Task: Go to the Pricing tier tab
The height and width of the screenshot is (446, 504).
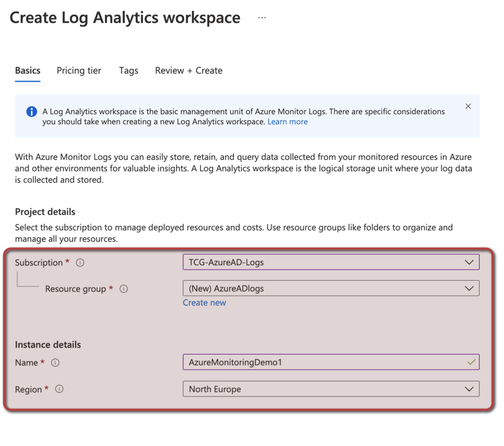Action: tap(79, 71)
